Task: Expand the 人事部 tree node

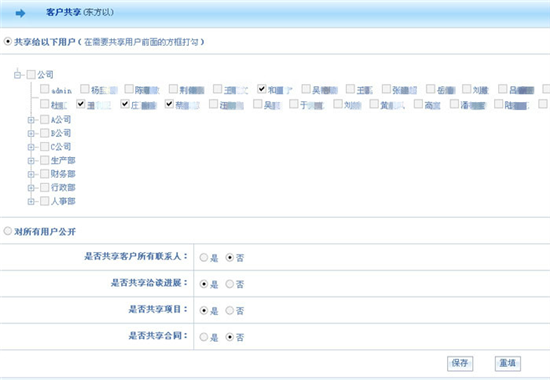Action: pyautogui.click(x=31, y=201)
